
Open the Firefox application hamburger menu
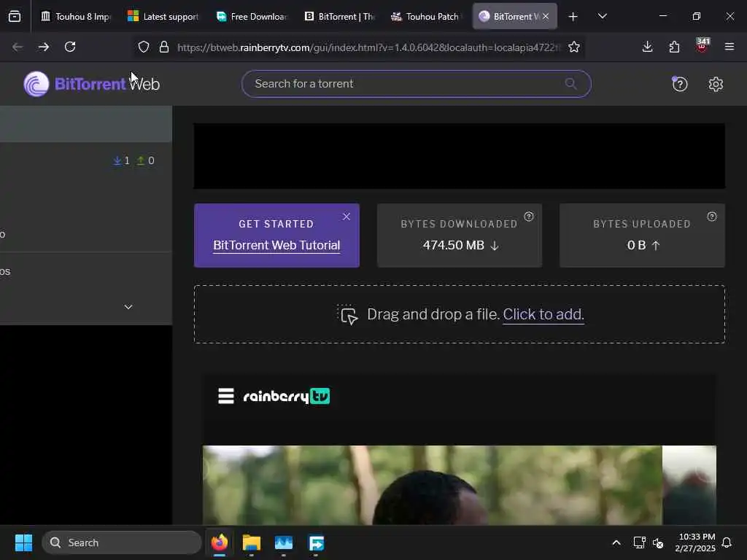729,47
